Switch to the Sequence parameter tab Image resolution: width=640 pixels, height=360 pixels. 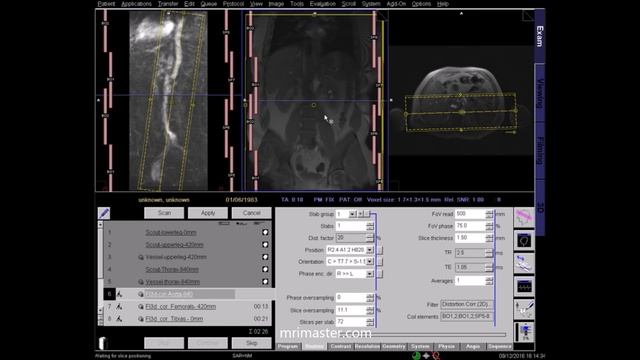click(499, 347)
